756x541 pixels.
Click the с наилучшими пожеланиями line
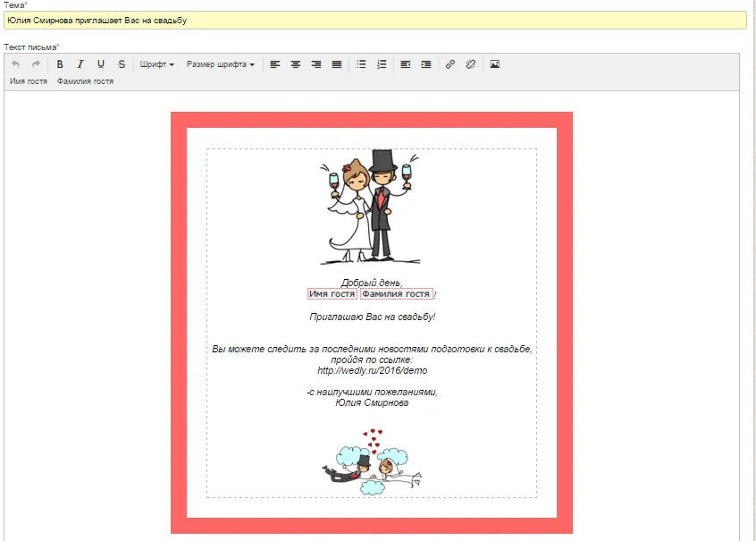point(373,392)
